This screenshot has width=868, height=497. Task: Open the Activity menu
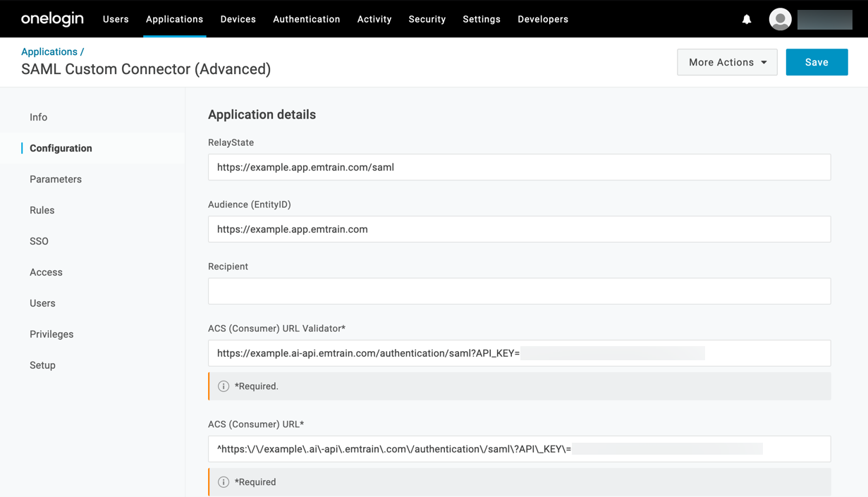click(374, 19)
